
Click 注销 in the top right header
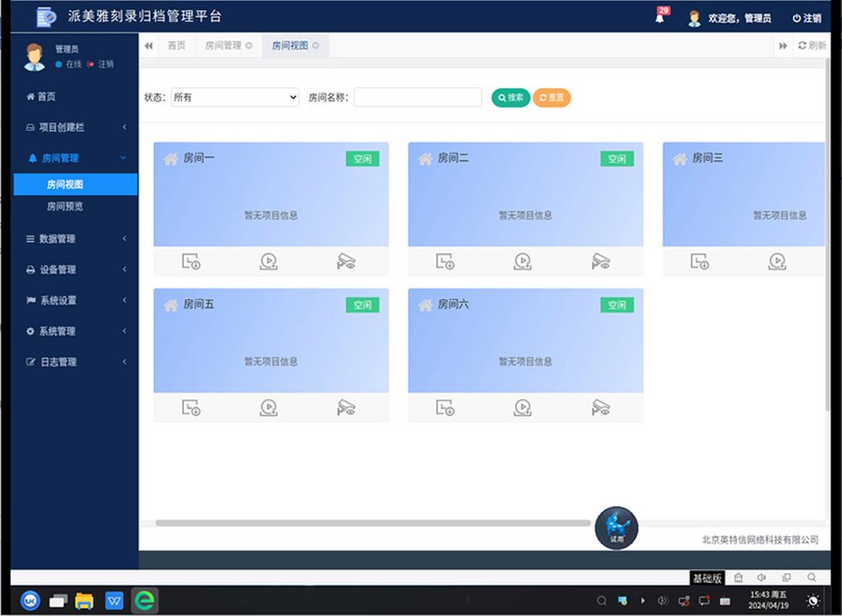tap(807, 18)
